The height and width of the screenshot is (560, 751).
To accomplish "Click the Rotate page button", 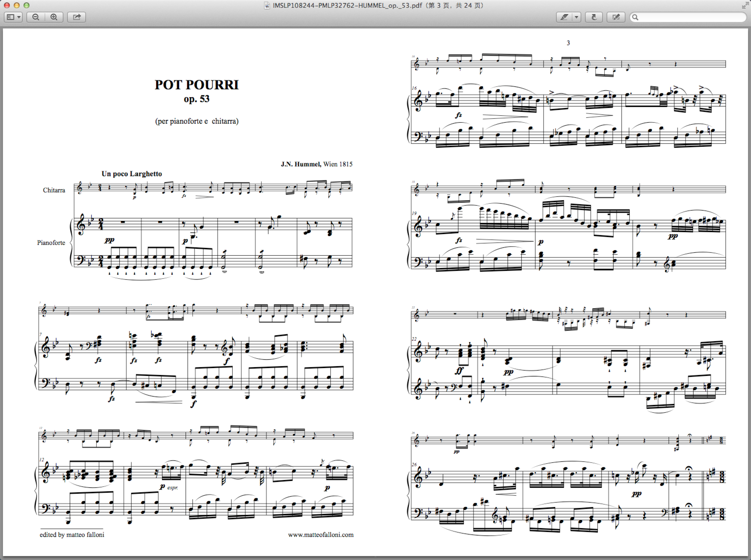I will coord(594,17).
